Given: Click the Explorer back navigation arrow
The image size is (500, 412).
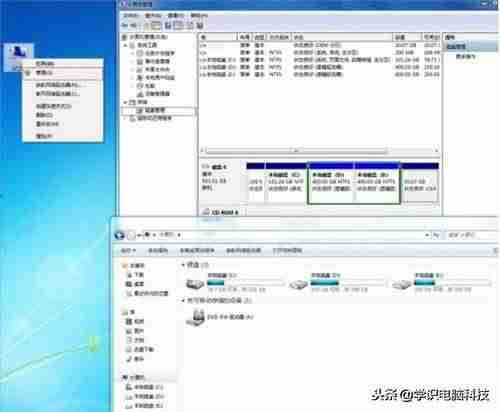Looking at the screenshot, I should point(120,235).
